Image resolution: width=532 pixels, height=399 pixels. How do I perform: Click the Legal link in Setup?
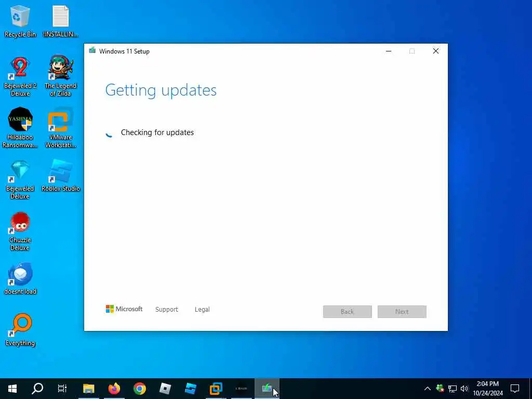click(x=202, y=310)
